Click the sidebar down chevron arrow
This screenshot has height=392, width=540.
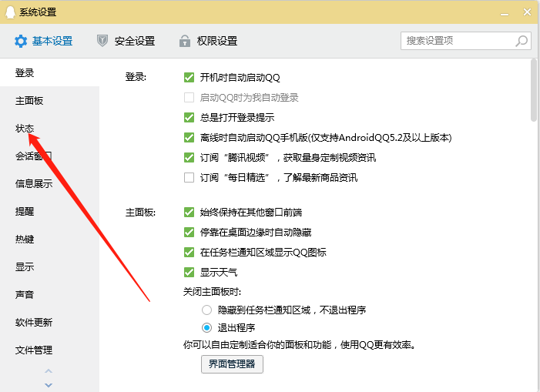click(49, 385)
